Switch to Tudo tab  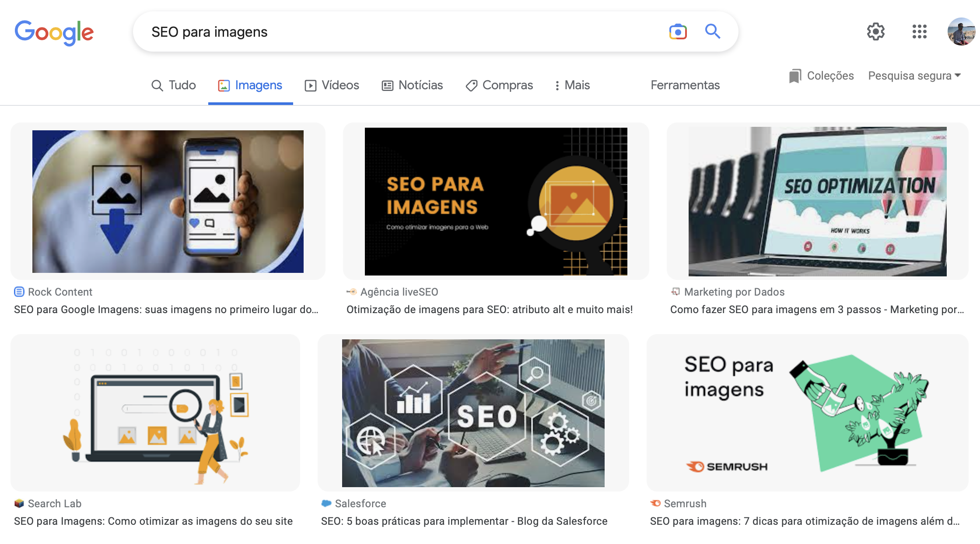tap(174, 85)
